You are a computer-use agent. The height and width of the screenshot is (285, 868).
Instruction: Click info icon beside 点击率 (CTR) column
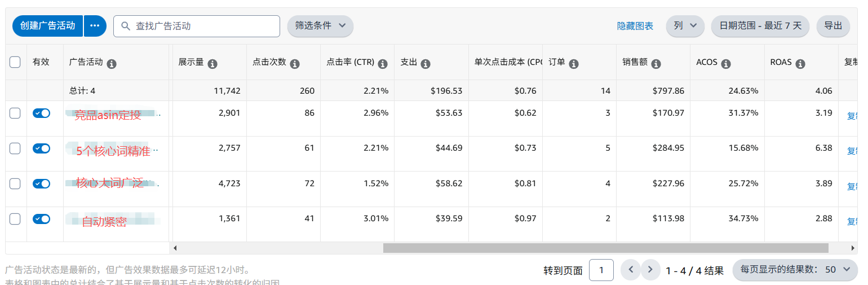click(383, 64)
